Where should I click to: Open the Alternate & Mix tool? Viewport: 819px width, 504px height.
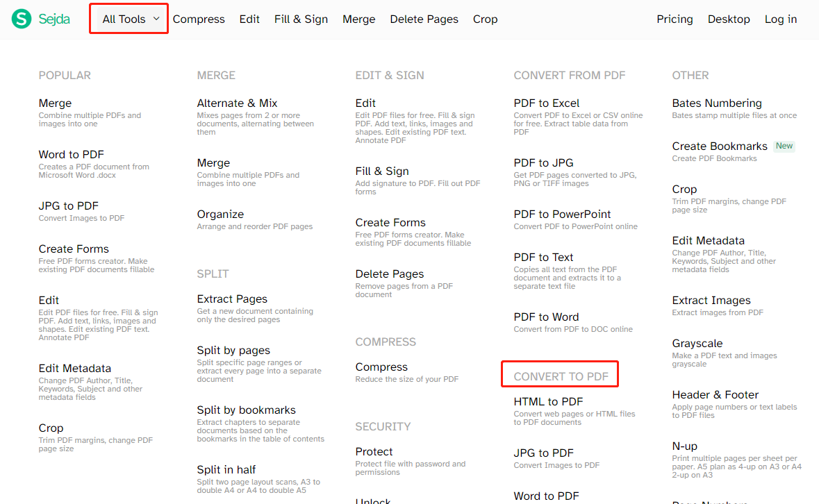[237, 103]
